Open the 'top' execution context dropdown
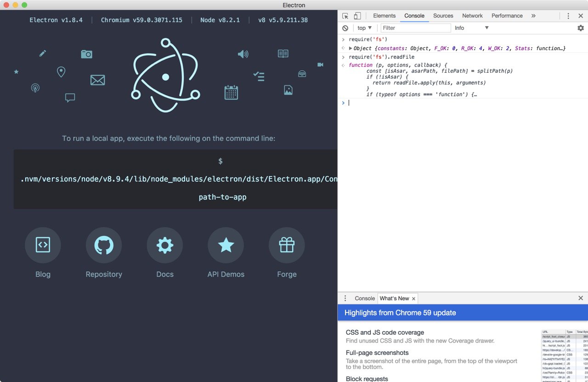Image resolution: width=588 pixels, height=382 pixels. (x=365, y=28)
